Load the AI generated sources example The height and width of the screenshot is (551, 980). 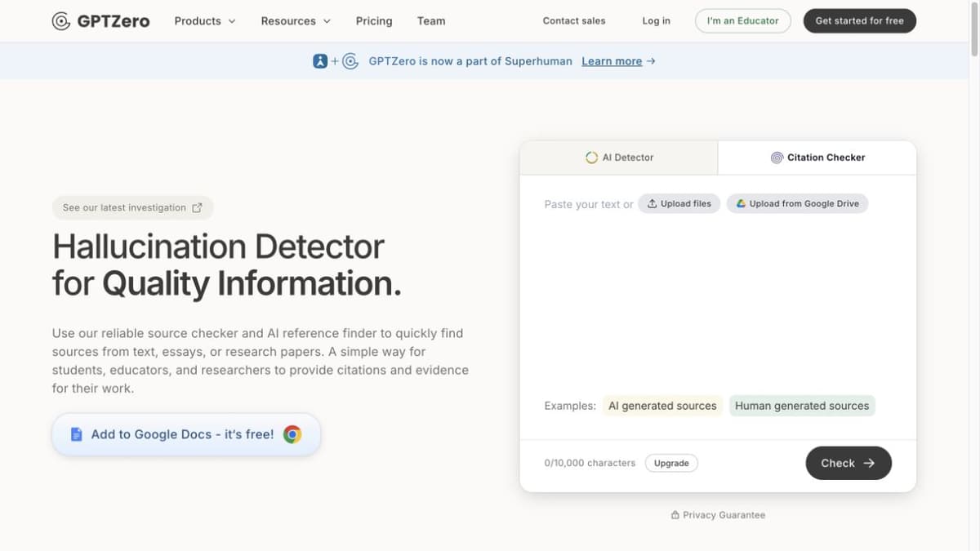pyautogui.click(x=662, y=406)
